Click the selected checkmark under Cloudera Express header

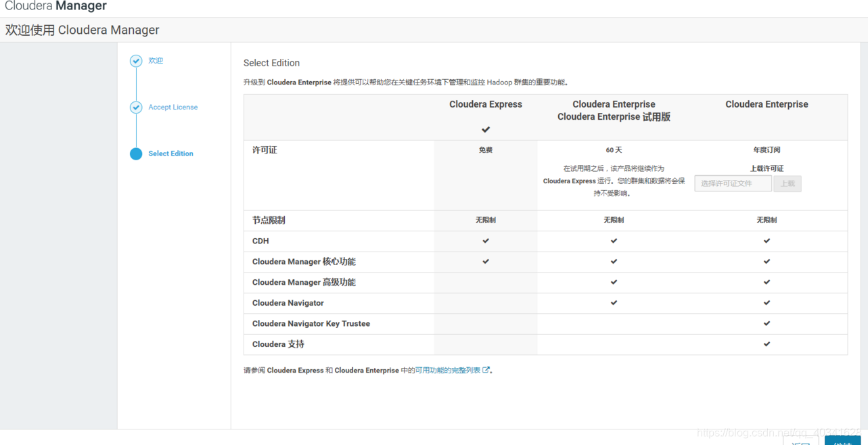(486, 129)
